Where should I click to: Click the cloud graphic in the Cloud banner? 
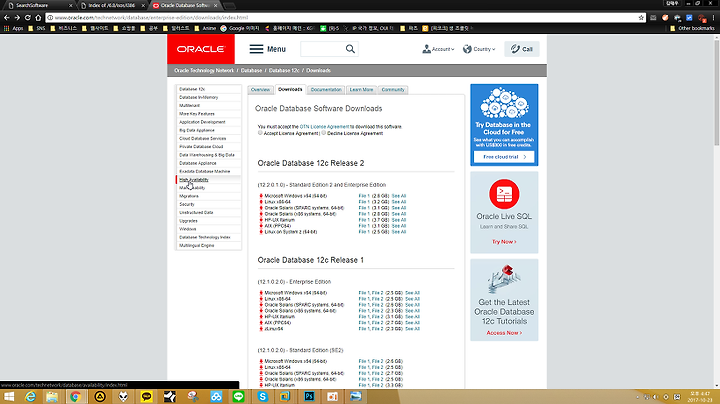point(504,103)
